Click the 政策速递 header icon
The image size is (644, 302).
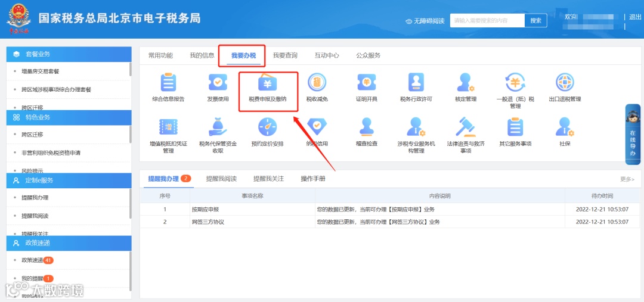coord(17,243)
